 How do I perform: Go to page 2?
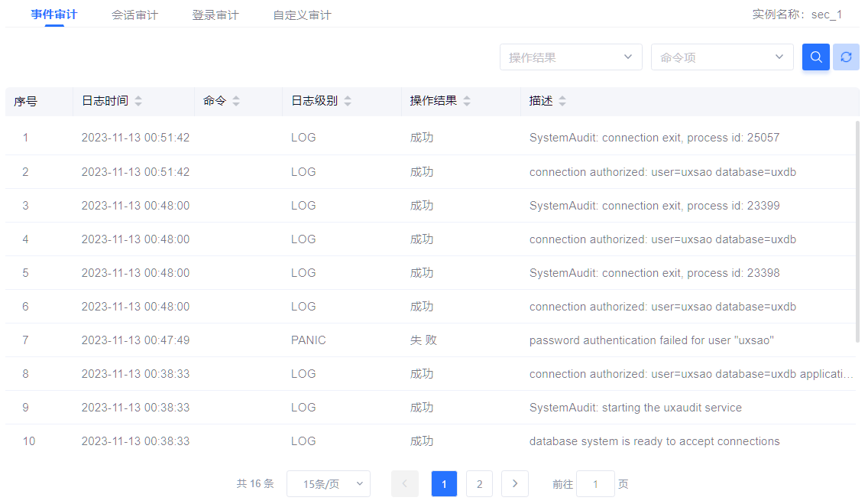pos(479,483)
